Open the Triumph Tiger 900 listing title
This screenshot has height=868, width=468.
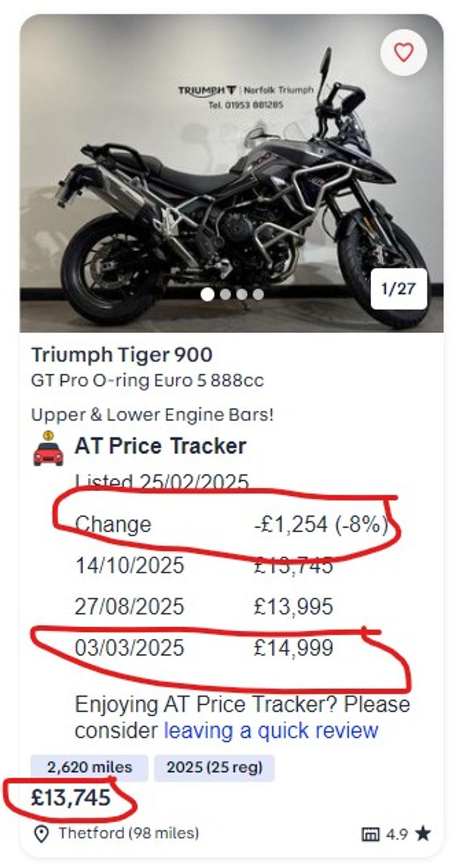[x=122, y=355]
